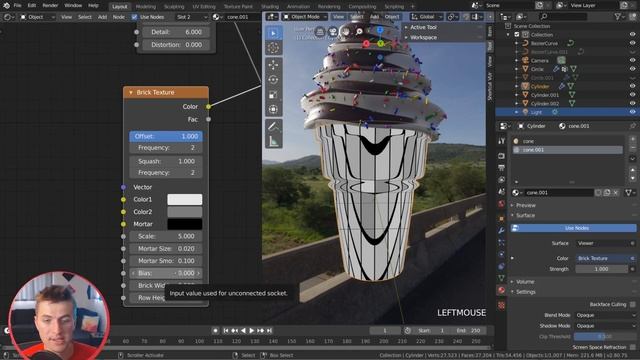Uncheck Use Nodes in node editor header
640x360 pixels.
134,17
